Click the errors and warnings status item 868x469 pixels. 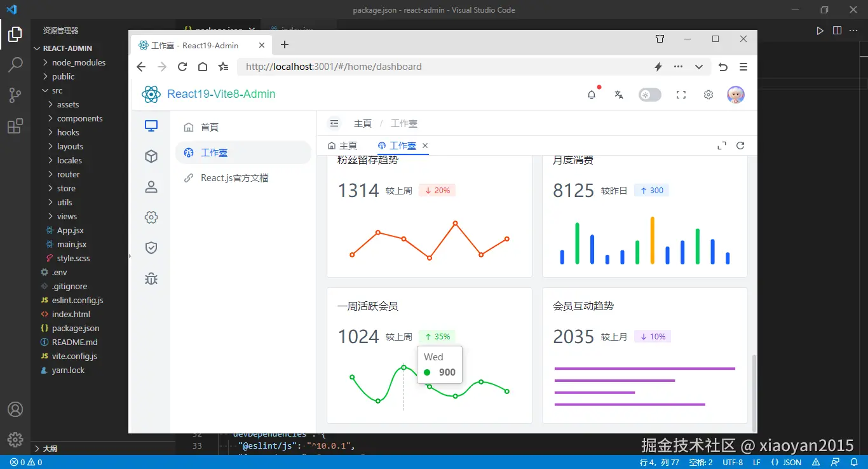[26, 463]
